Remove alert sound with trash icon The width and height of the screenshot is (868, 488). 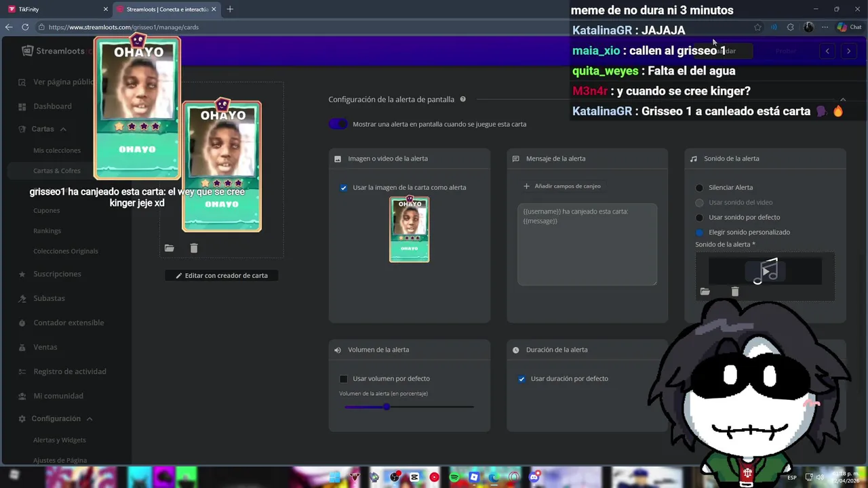pos(735,291)
